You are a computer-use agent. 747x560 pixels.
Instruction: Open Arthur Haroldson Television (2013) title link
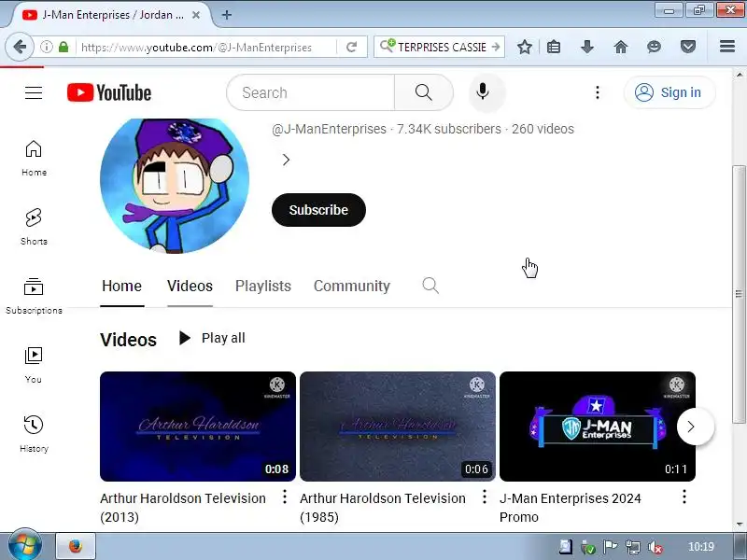click(183, 508)
